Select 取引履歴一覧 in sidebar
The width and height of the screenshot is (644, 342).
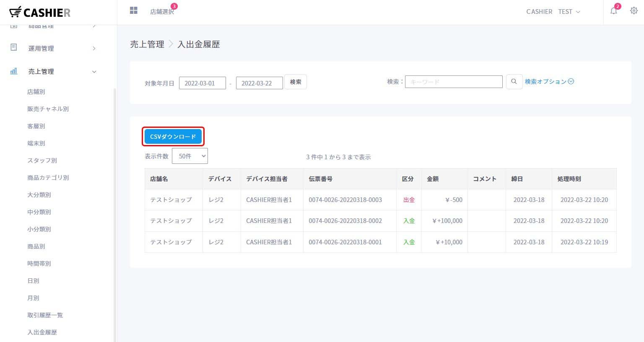pos(45,315)
